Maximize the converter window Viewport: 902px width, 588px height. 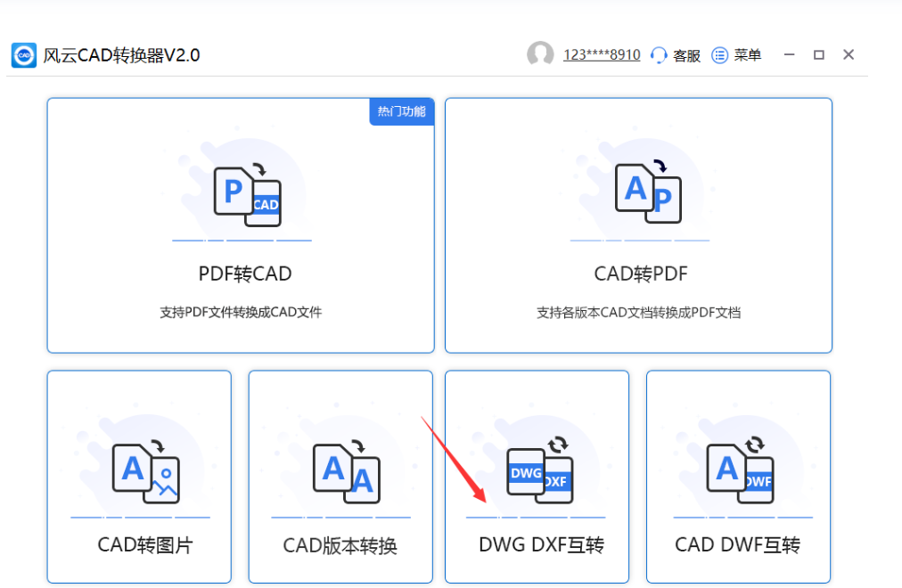click(x=818, y=54)
